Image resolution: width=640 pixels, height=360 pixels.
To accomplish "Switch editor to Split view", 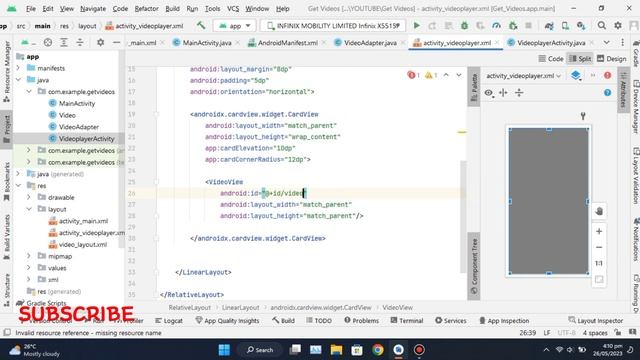I will click(580, 59).
